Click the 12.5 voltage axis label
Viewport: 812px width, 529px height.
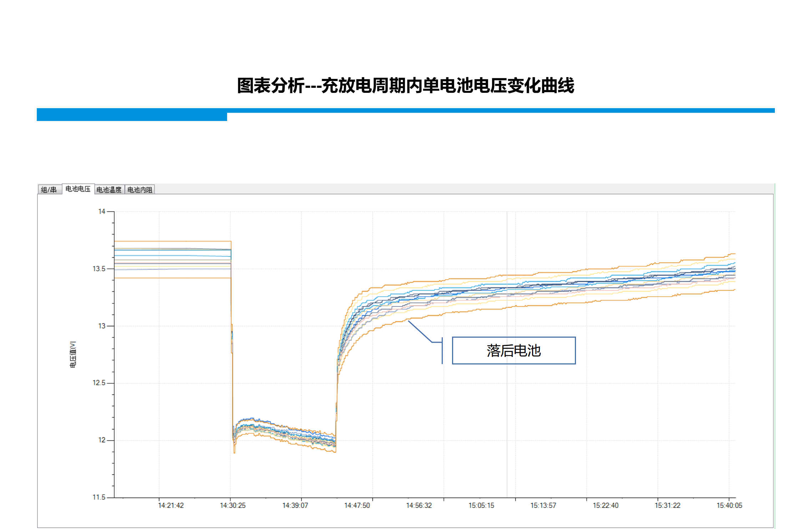(x=99, y=383)
